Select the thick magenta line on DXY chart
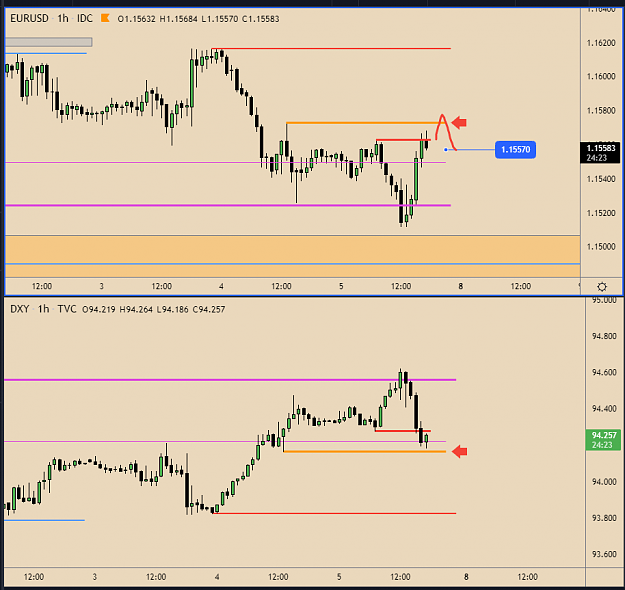This screenshot has width=625, height=590. 230,380
